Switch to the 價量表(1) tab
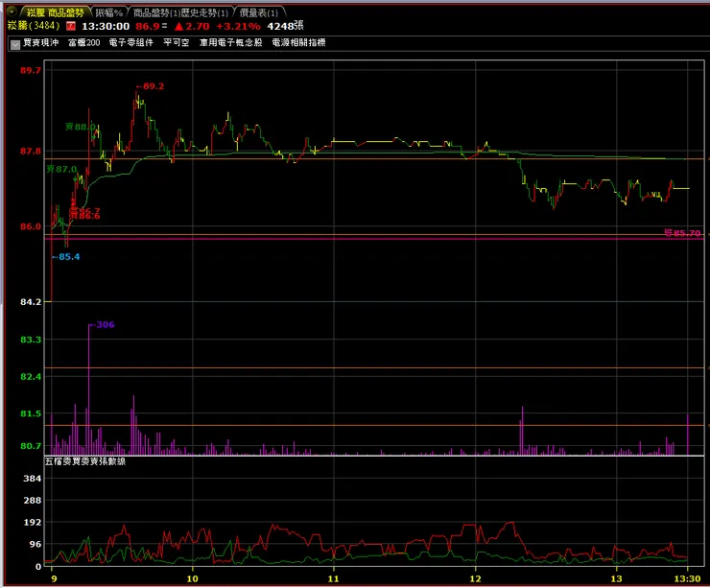 coord(259,12)
